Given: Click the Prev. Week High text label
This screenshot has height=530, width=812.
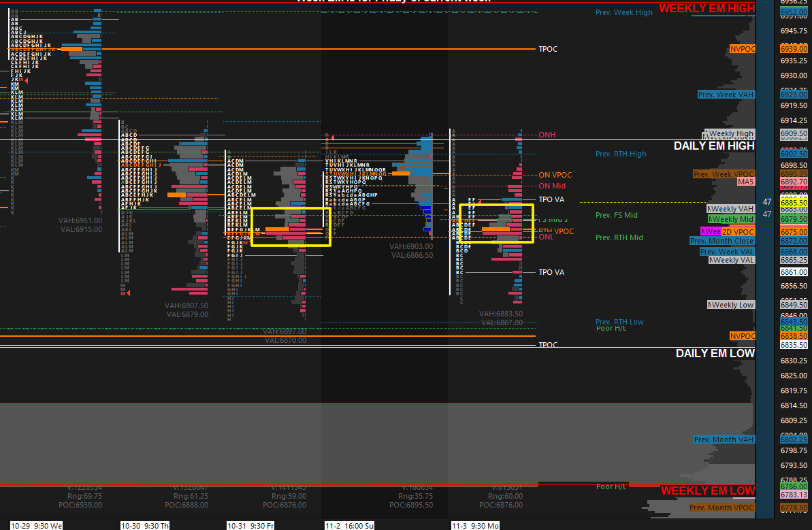Looking at the screenshot, I should [x=623, y=12].
